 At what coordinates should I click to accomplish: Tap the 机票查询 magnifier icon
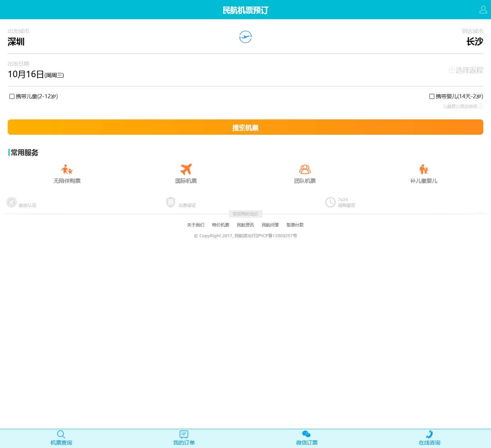pyautogui.click(x=61, y=434)
